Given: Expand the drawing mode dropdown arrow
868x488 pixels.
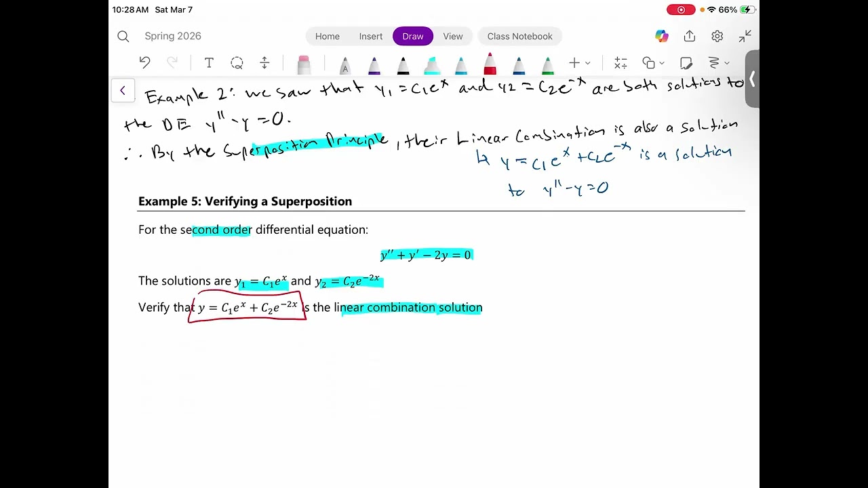Looking at the screenshot, I should pyautogui.click(x=727, y=63).
